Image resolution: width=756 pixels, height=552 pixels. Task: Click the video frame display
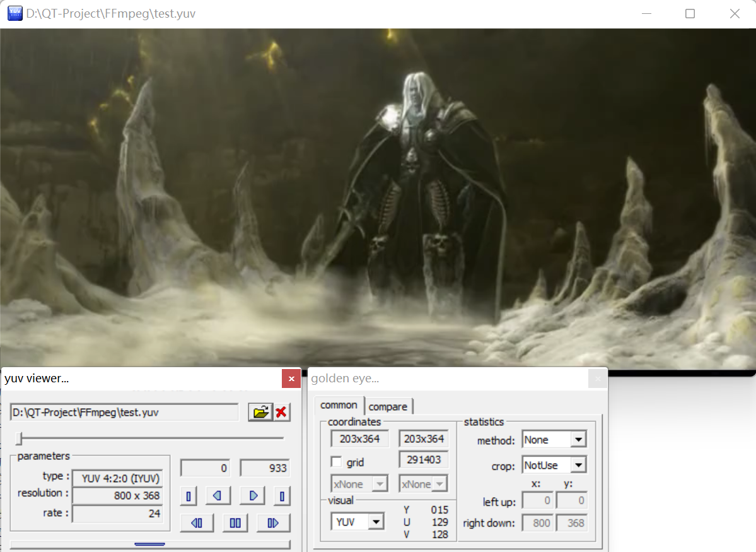pyautogui.click(x=378, y=199)
